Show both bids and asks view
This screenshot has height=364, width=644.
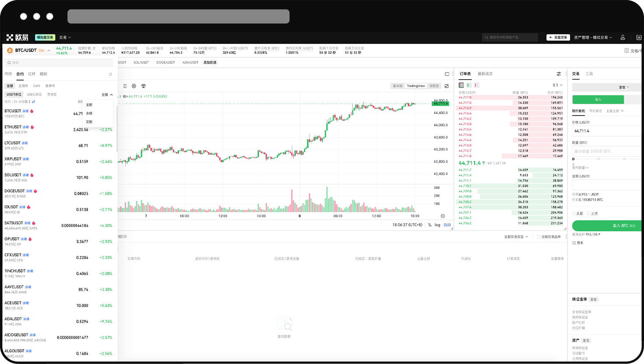tap(461, 85)
